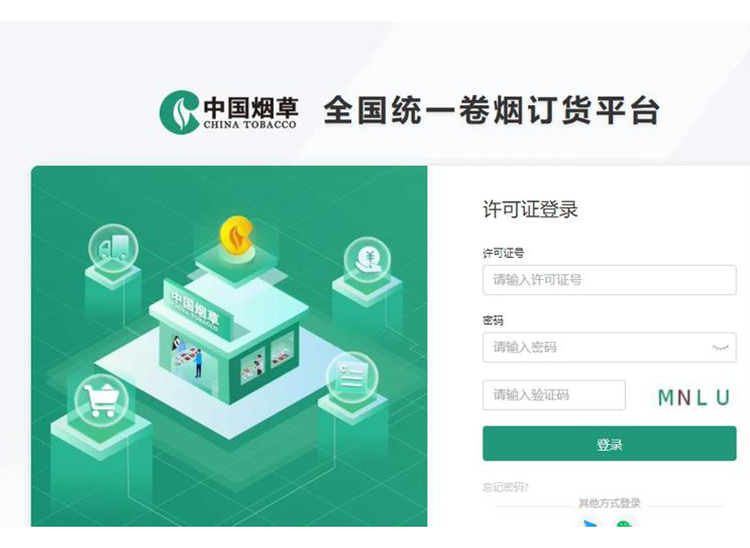
Task: Refresh the MNLU captcha image
Action: point(694,397)
